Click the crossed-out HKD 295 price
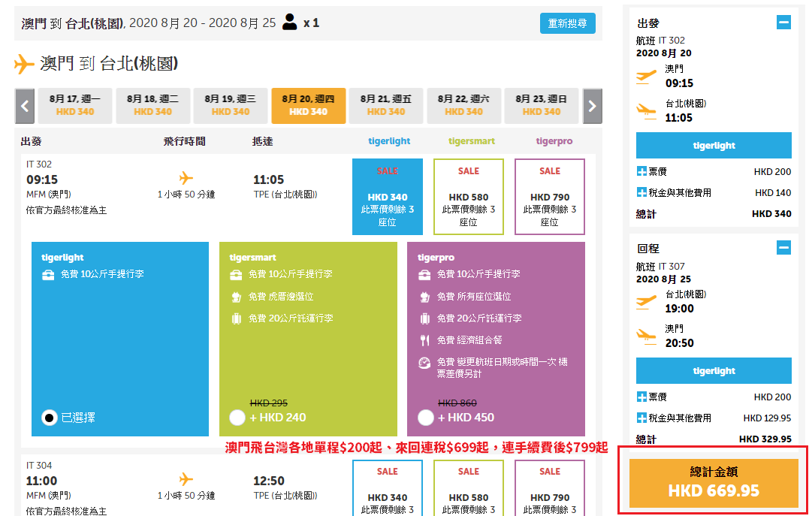This screenshot has width=812, height=516. (268, 403)
